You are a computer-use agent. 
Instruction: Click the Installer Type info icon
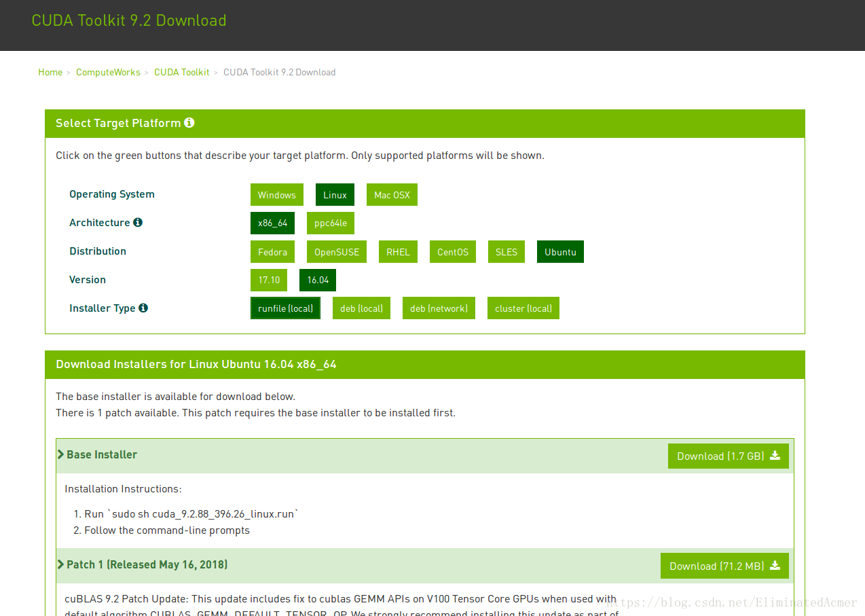[x=143, y=308]
